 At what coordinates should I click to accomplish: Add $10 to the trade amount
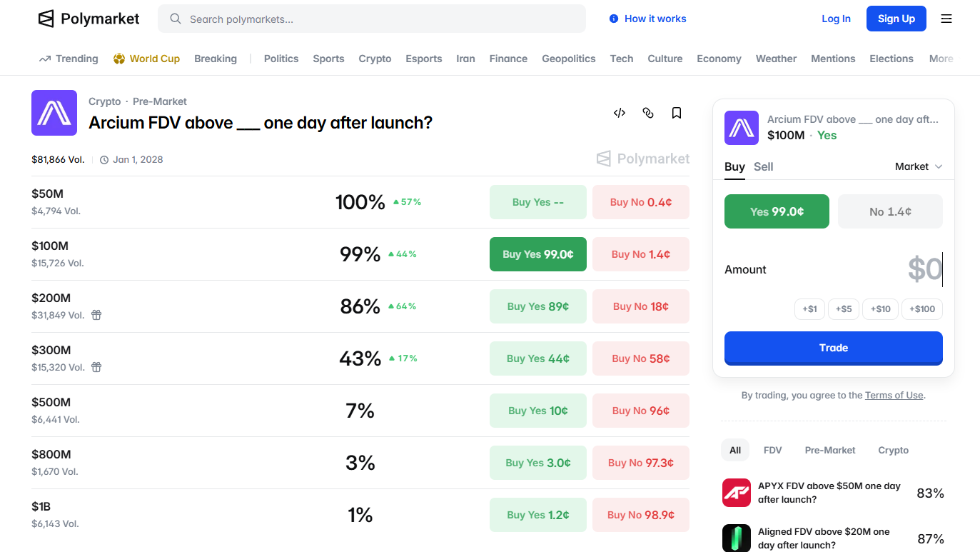(x=881, y=309)
